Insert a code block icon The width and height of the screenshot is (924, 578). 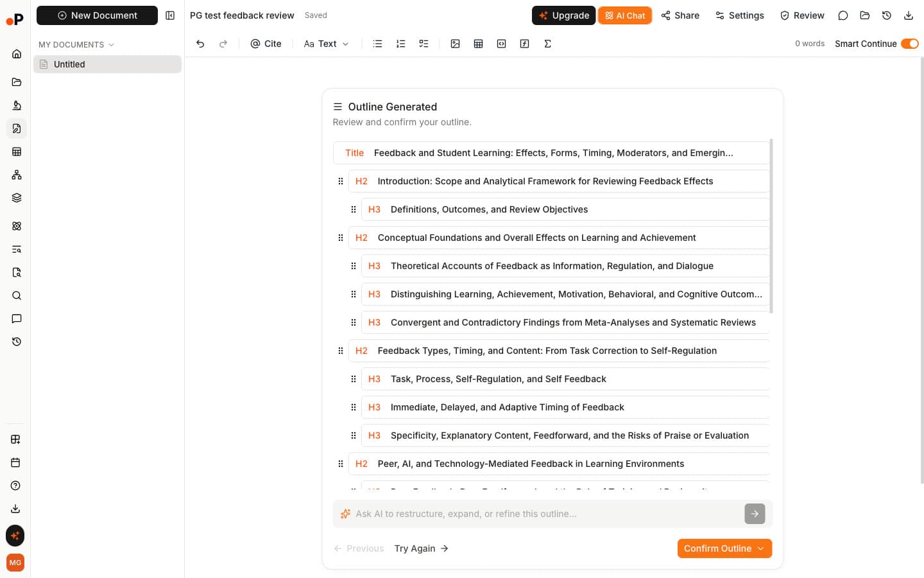pyautogui.click(x=501, y=44)
